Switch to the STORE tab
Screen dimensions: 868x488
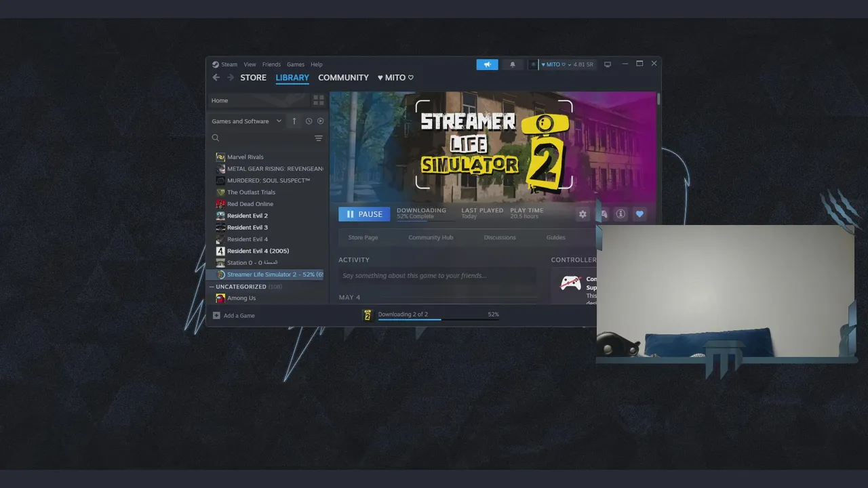click(253, 78)
